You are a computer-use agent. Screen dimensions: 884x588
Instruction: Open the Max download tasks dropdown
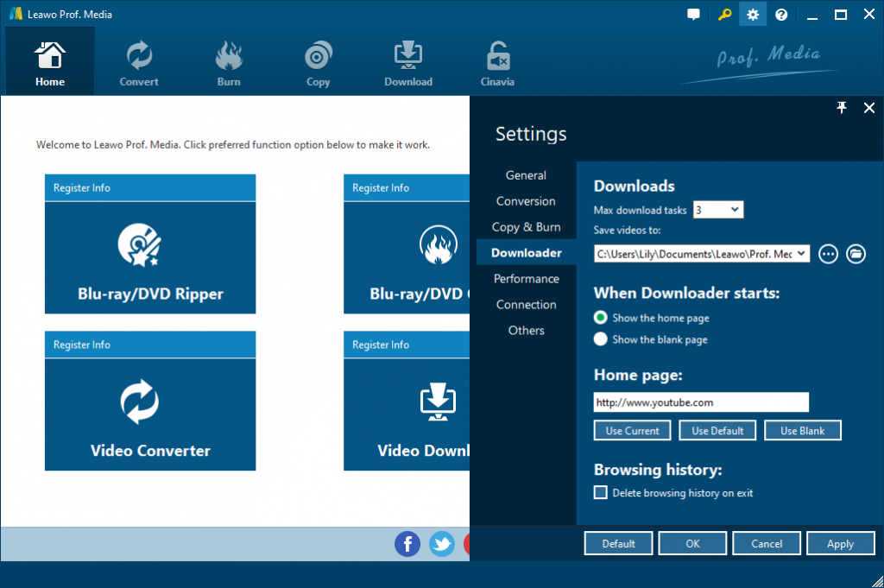tap(717, 209)
